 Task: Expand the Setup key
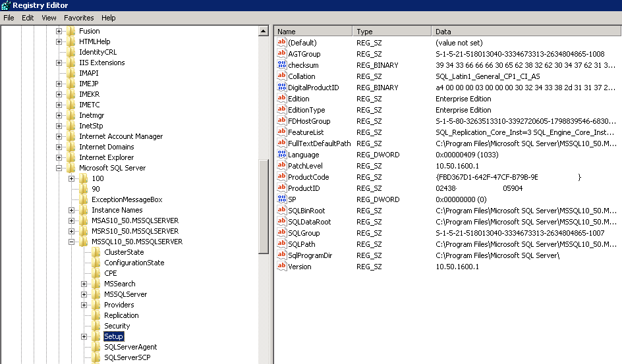(x=84, y=336)
